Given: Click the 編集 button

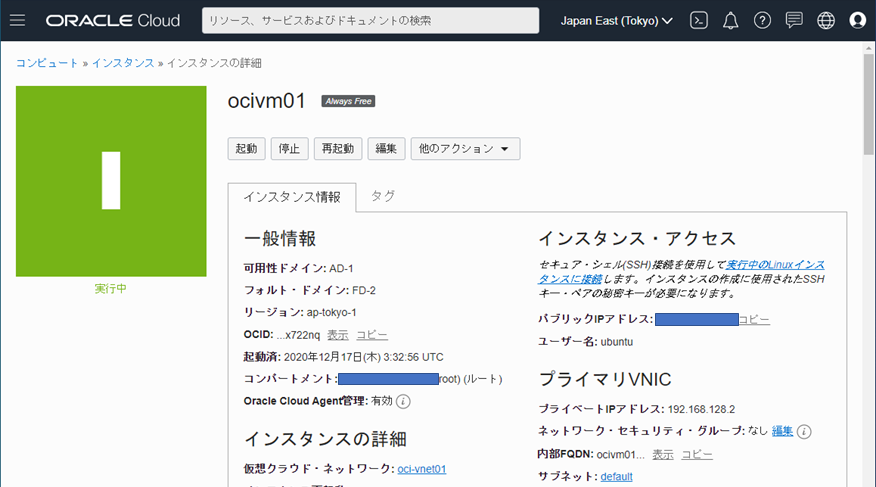Looking at the screenshot, I should pyautogui.click(x=386, y=149).
